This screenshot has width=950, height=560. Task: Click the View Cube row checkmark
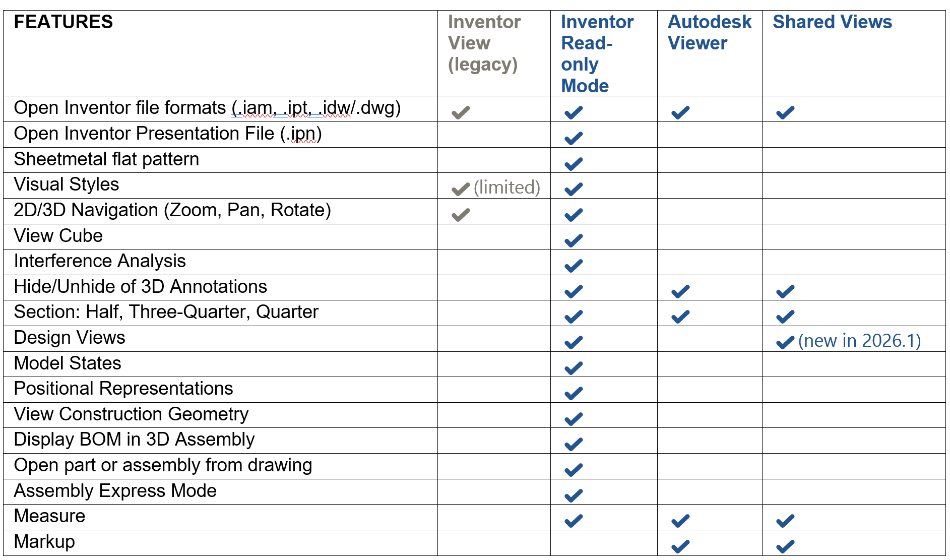pyautogui.click(x=574, y=240)
